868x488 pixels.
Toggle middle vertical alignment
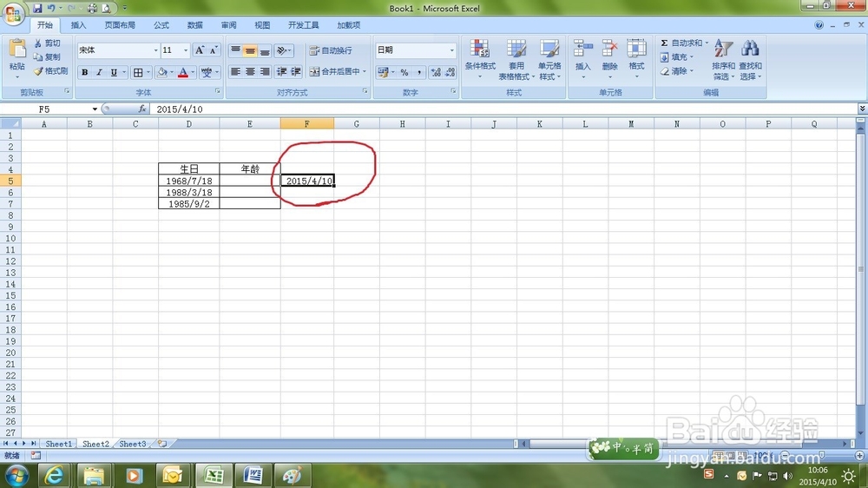click(250, 50)
